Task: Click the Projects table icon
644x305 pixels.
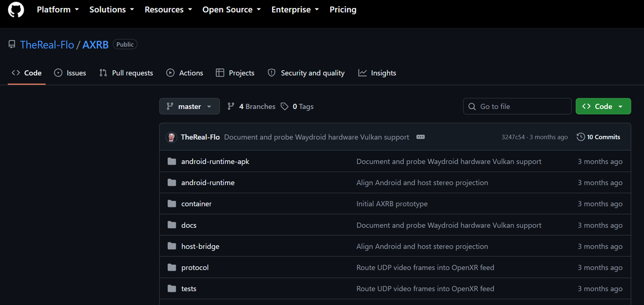Action: tap(220, 73)
